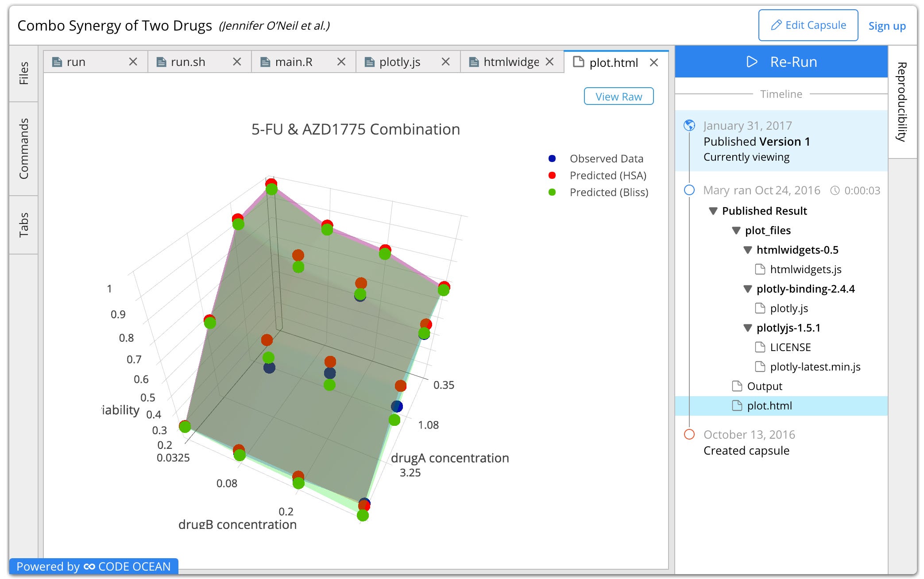Image resolution: width=924 pixels, height=579 pixels.
Task: Click the Sign up link
Action: pyautogui.click(x=886, y=26)
